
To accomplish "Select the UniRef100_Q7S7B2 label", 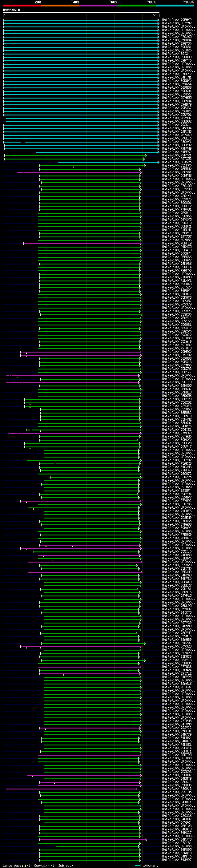I will 176,355.
